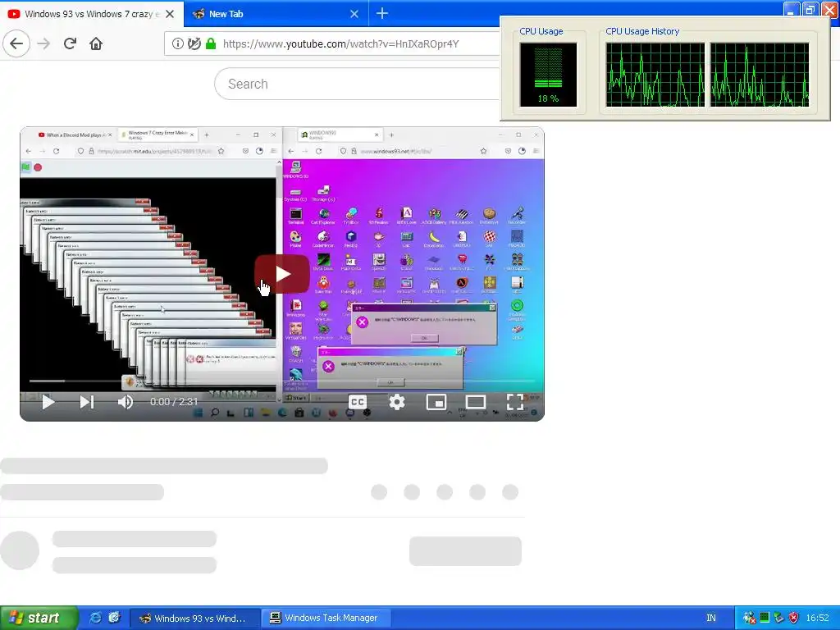This screenshot has height=630, width=840.
Task: Close the Windows 93 vs Windows 7 tab
Action: point(170,14)
